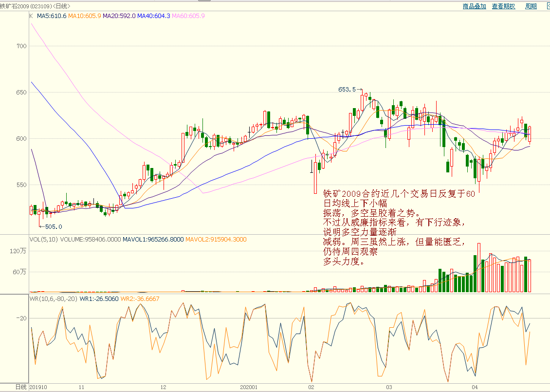Screen dimensions: 550x392
Task: Click the 653.5 high price marker
Action: pos(348,90)
